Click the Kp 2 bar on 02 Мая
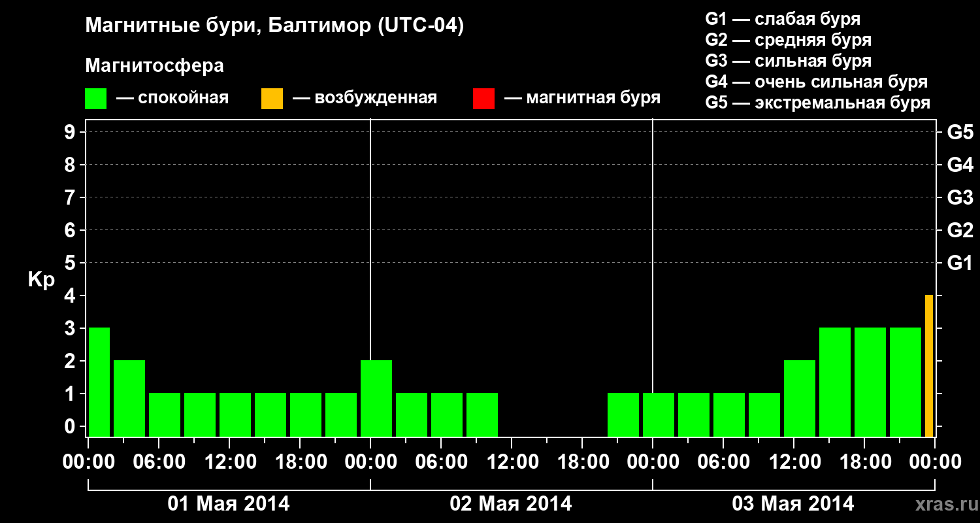The width and height of the screenshot is (980, 523). tap(376, 399)
